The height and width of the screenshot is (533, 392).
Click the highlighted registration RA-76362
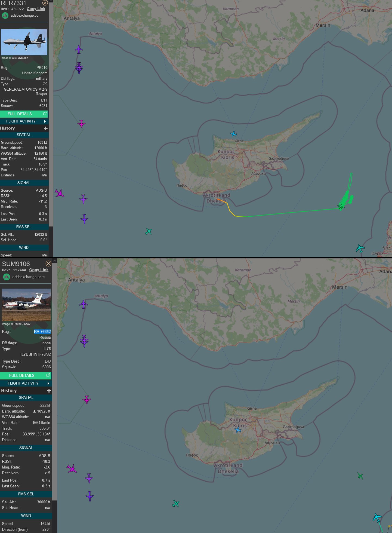click(42, 332)
